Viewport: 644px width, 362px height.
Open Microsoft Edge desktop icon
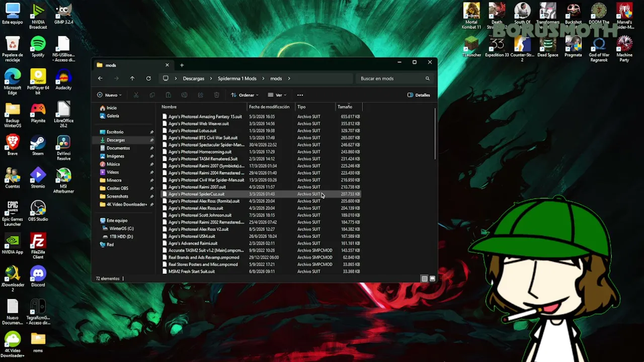tap(13, 82)
